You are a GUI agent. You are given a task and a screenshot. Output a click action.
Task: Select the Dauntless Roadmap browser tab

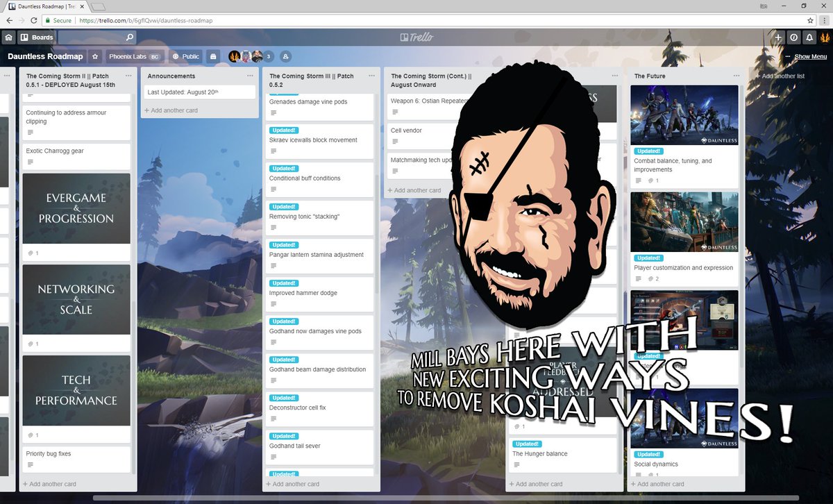coord(45,6)
